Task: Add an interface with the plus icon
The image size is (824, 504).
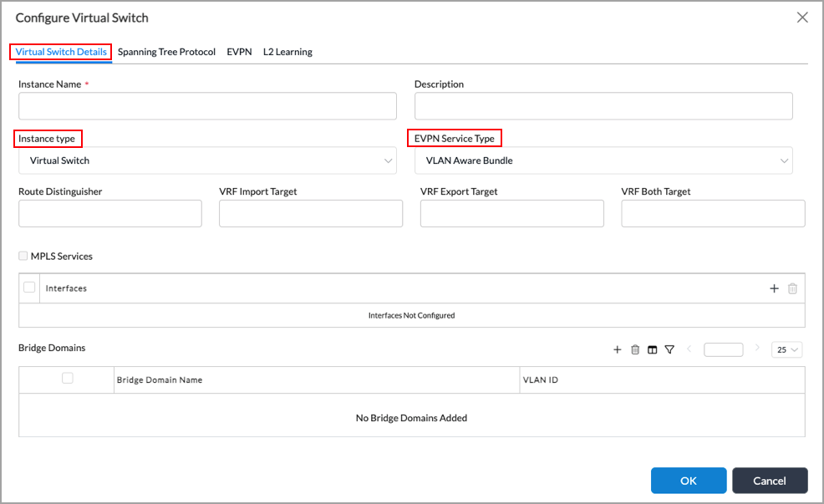Action: coord(774,288)
